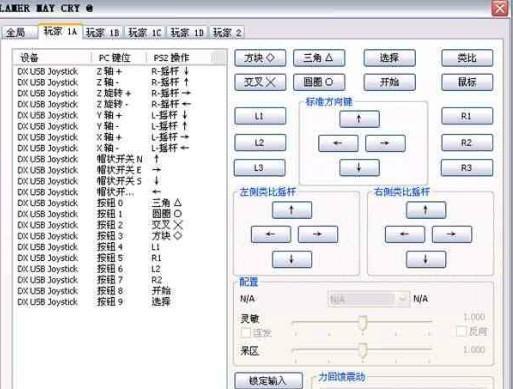
Task: Select the 按钮 2 交叉 binding row
Action: (119, 225)
